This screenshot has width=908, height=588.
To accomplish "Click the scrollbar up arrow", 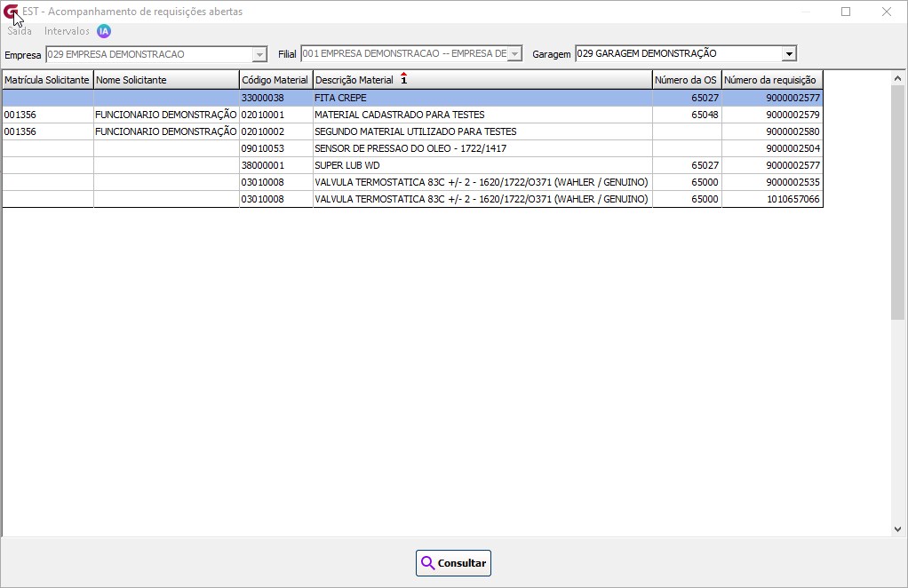I will coord(897,78).
